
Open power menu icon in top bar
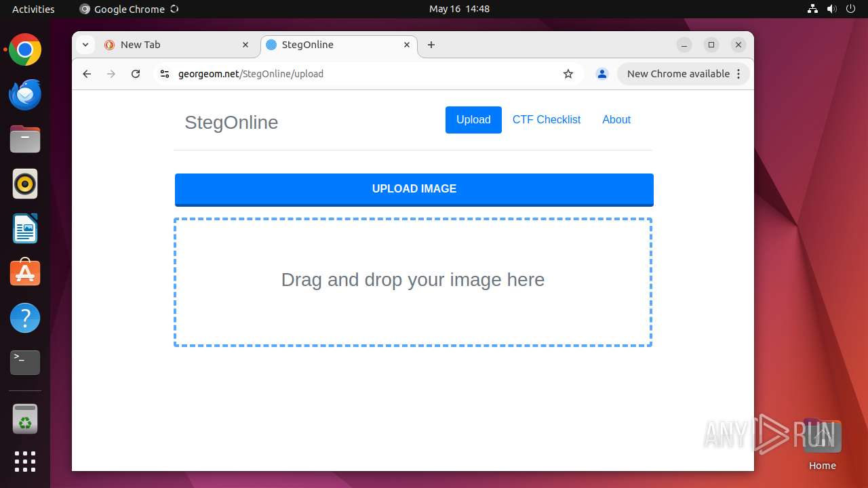coord(851,9)
